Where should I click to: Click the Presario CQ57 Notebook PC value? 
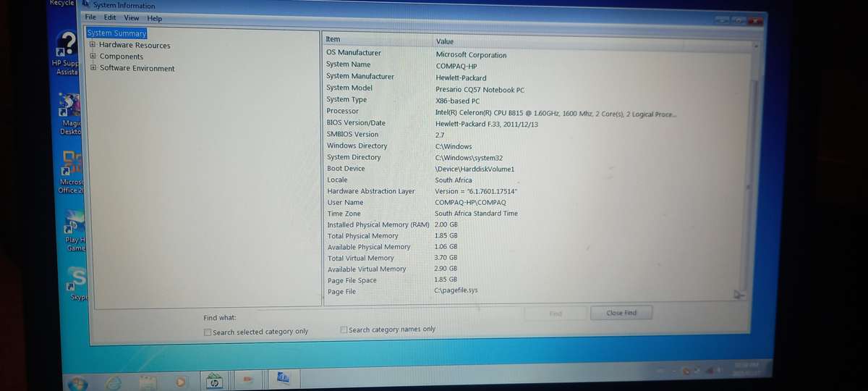point(480,90)
